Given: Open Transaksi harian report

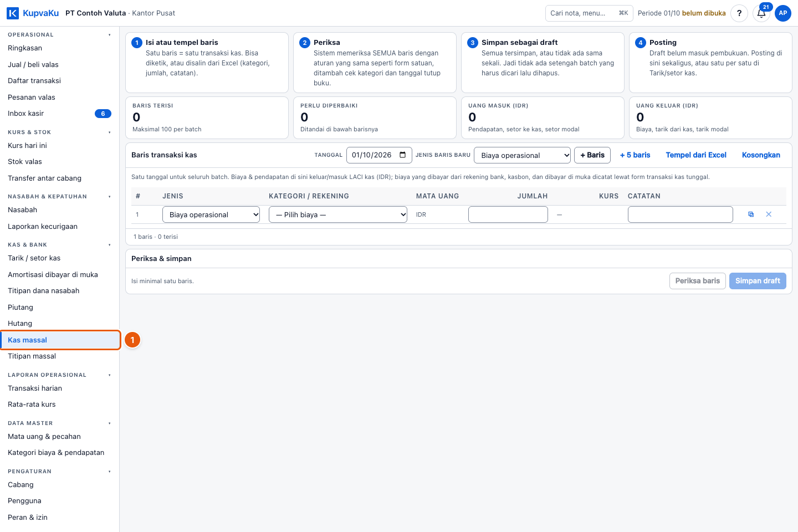Looking at the screenshot, I should [60, 388].
